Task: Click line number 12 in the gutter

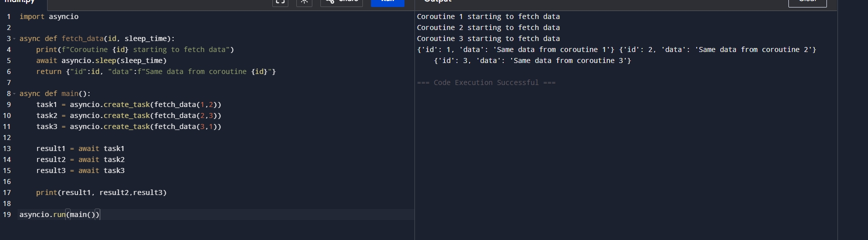Action: click(7, 137)
